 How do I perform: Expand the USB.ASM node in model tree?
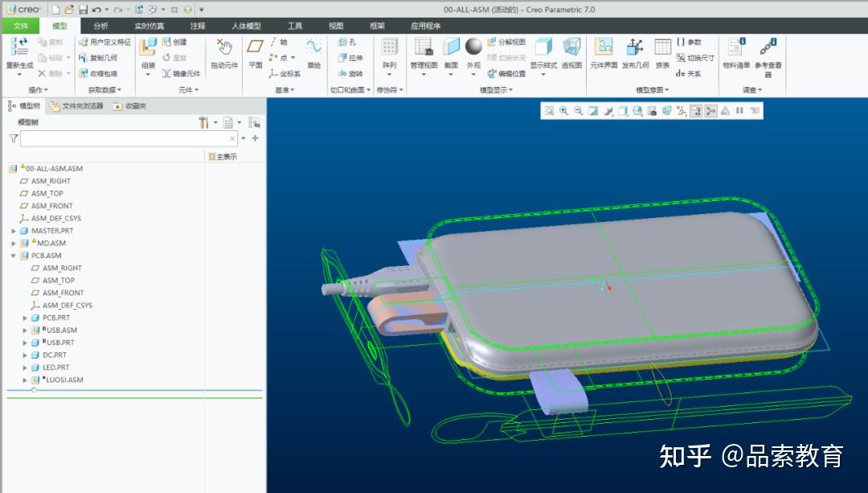[24, 330]
